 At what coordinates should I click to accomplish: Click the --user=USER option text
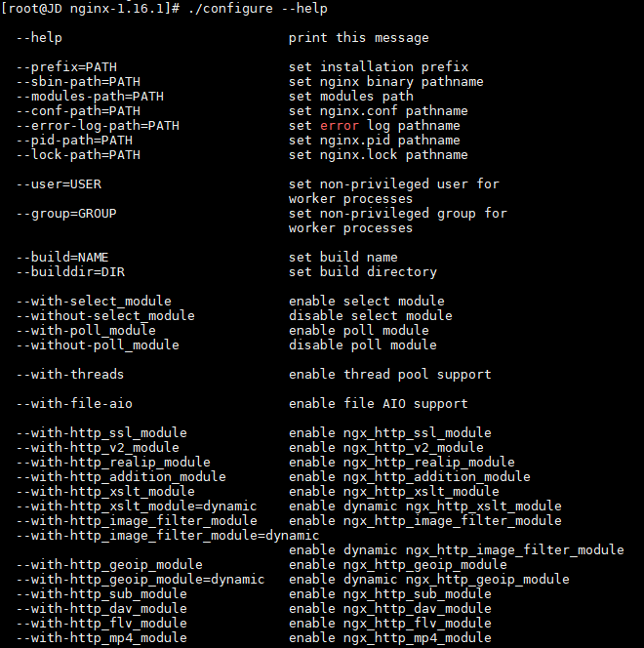point(59,184)
